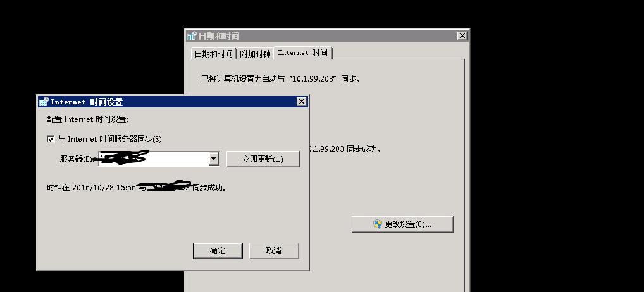644x292 pixels.
Task: Click the calendar icon in 日期和时间 title bar
Action: pos(192,36)
